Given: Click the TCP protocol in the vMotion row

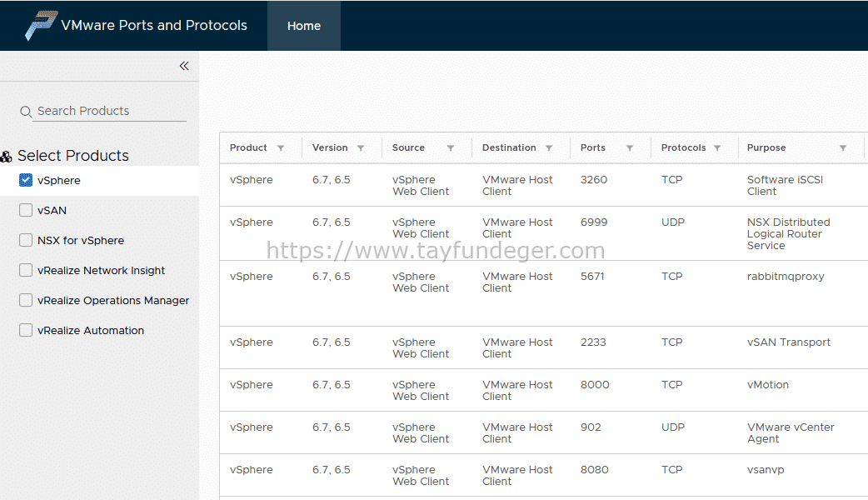Looking at the screenshot, I should [671, 385].
